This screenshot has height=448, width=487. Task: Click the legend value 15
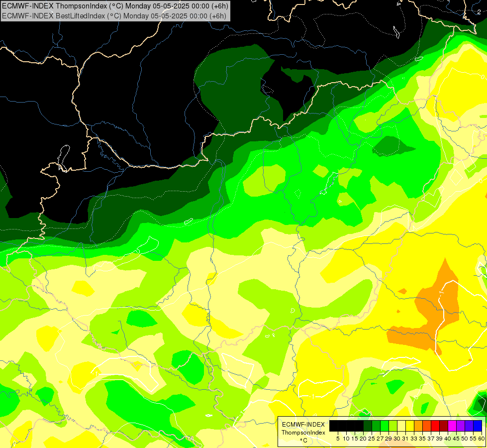(355, 439)
